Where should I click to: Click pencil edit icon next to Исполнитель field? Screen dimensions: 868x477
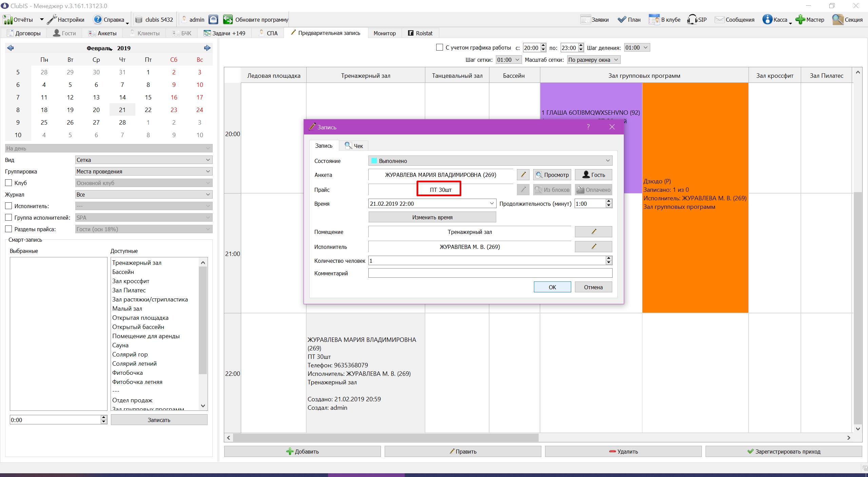pyautogui.click(x=593, y=247)
